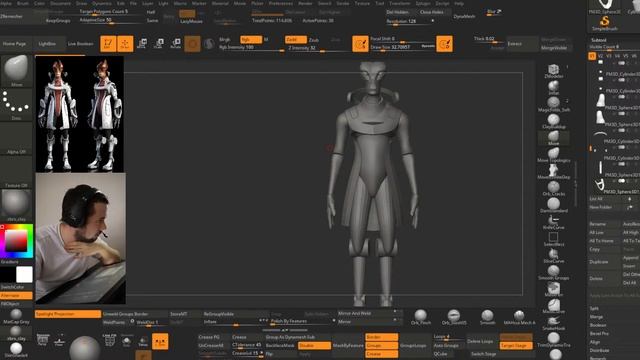Go to Home Page

15,44
